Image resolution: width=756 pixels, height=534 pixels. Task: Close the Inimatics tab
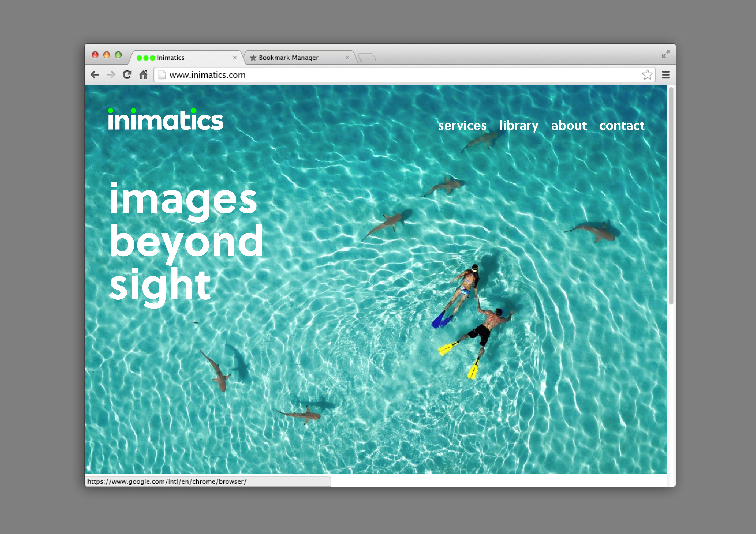(x=235, y=57)
